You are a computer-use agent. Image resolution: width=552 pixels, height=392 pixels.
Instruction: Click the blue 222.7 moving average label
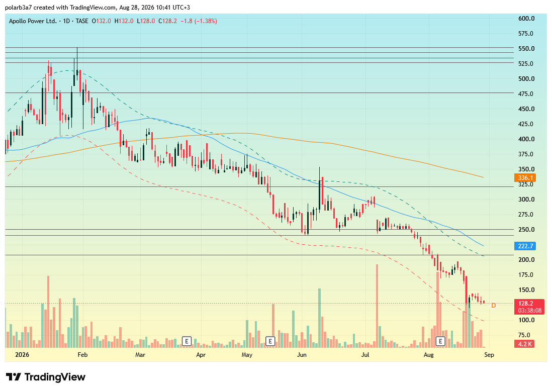pyautogui.click(x=525, y=246)
